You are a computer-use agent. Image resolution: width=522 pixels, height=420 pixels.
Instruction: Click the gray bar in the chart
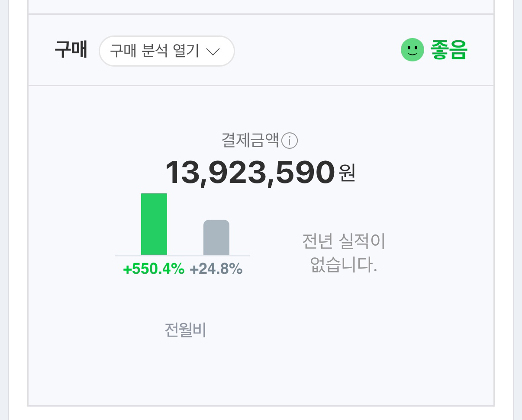tap(216, 237)
